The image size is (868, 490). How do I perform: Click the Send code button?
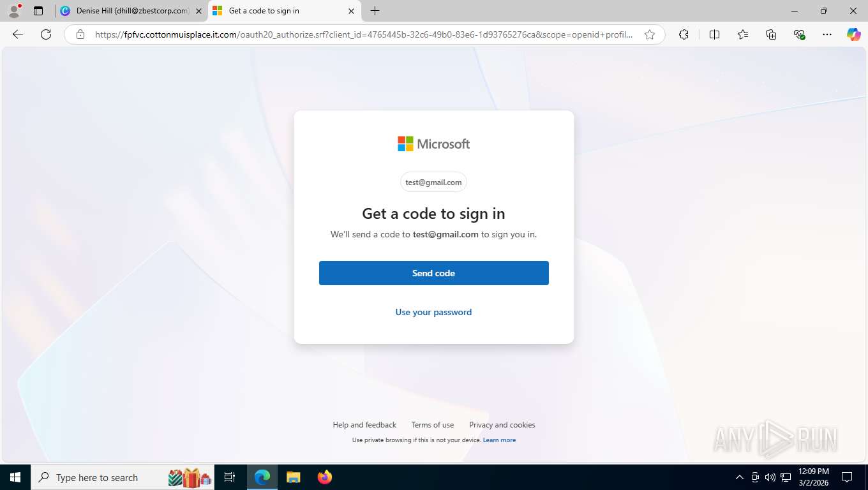click(x=434, y=273)
